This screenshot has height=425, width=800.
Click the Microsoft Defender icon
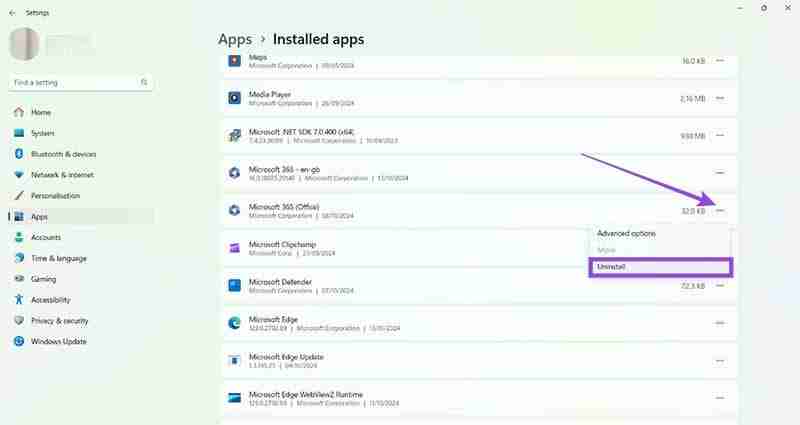point(234,285)
